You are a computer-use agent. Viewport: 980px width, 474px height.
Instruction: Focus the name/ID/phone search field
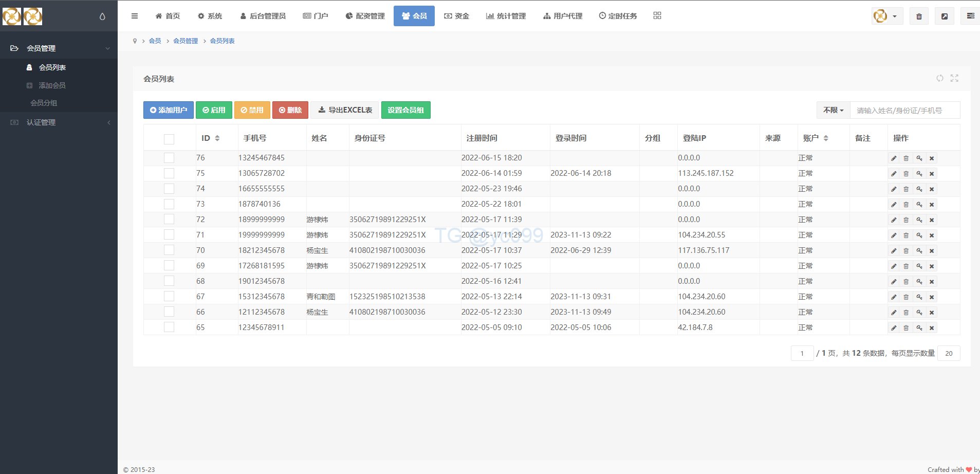904,111
